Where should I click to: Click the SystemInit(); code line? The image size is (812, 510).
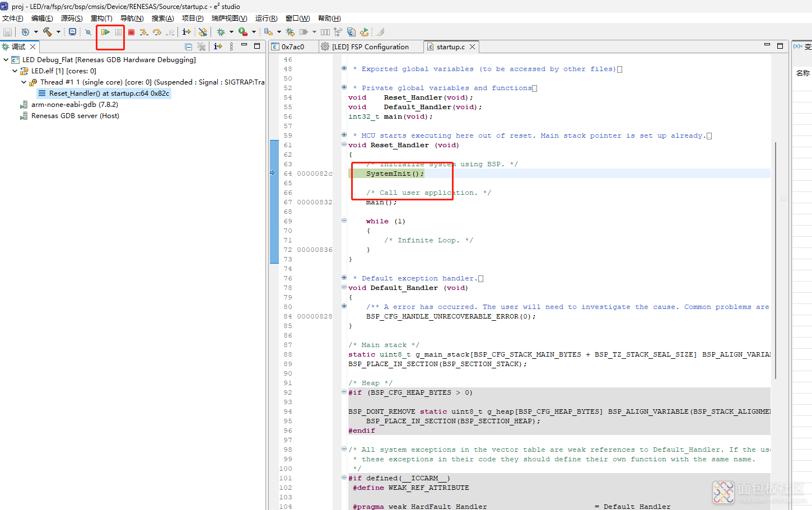(x=395, y=174)
